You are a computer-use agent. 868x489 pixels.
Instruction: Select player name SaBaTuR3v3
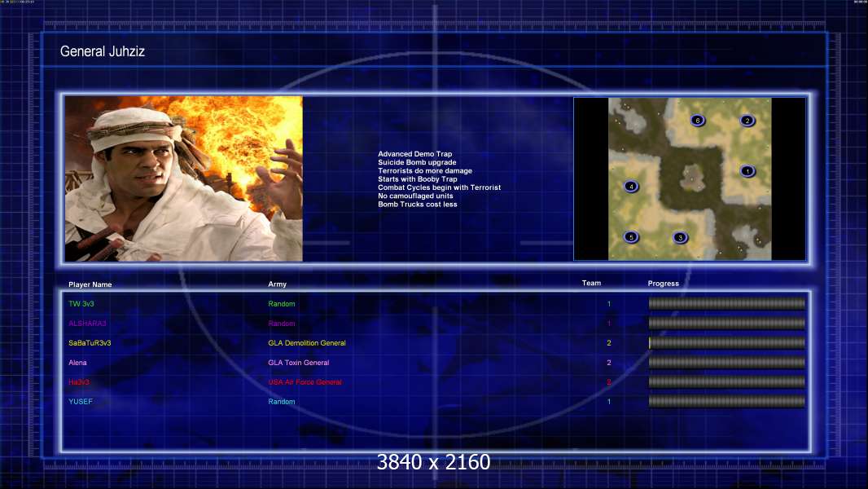pos(90,343)
